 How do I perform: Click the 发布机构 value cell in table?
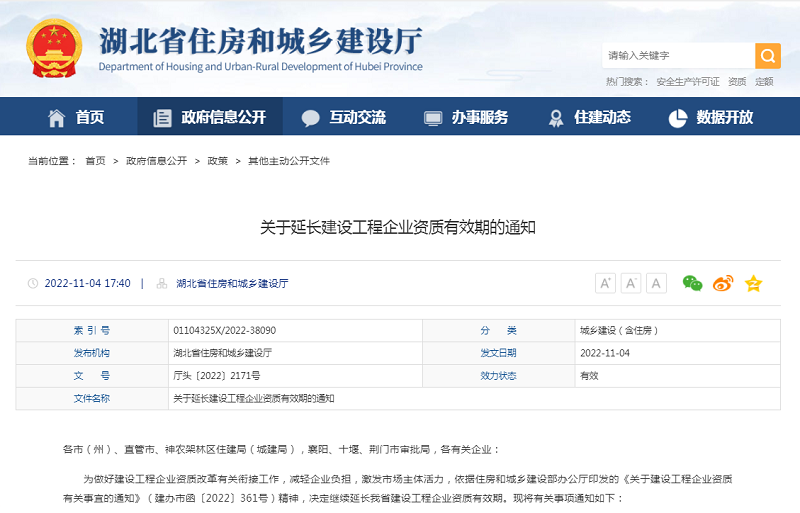click(x=295, y=353)
